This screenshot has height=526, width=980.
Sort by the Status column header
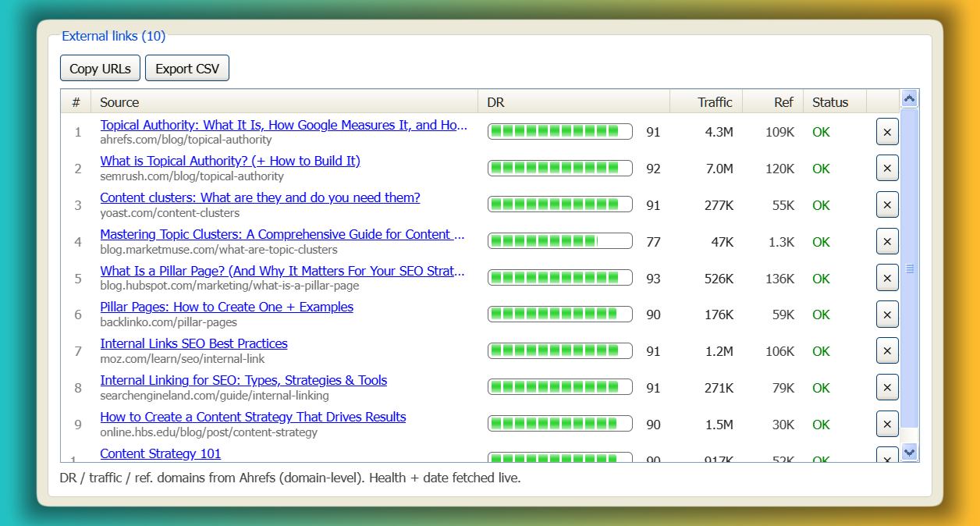tap(835, 101)
